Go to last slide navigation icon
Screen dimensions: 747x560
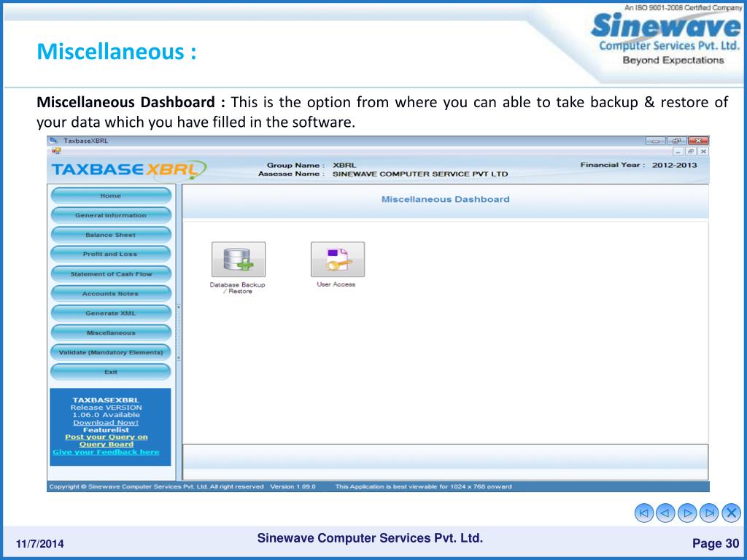point(709,513)
